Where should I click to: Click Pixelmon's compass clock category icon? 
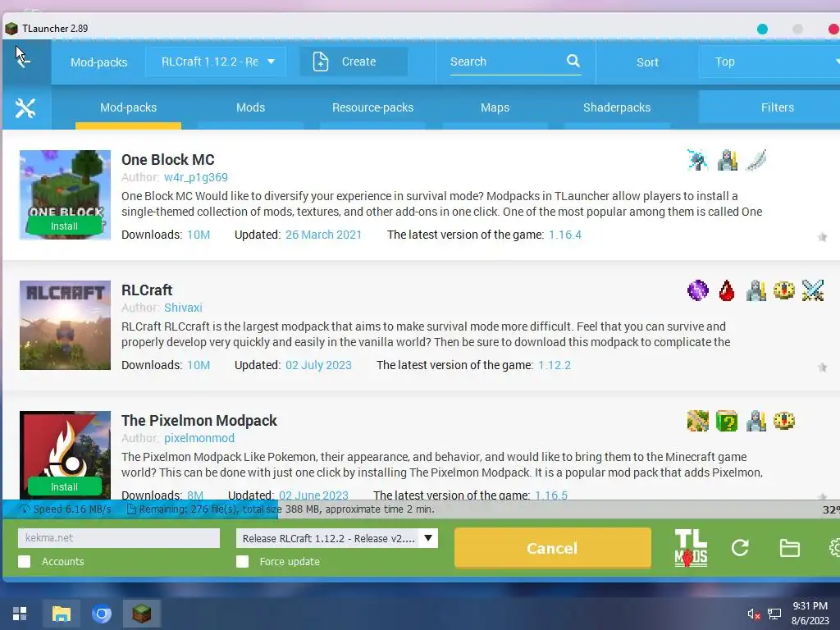[x=784, y=421]
